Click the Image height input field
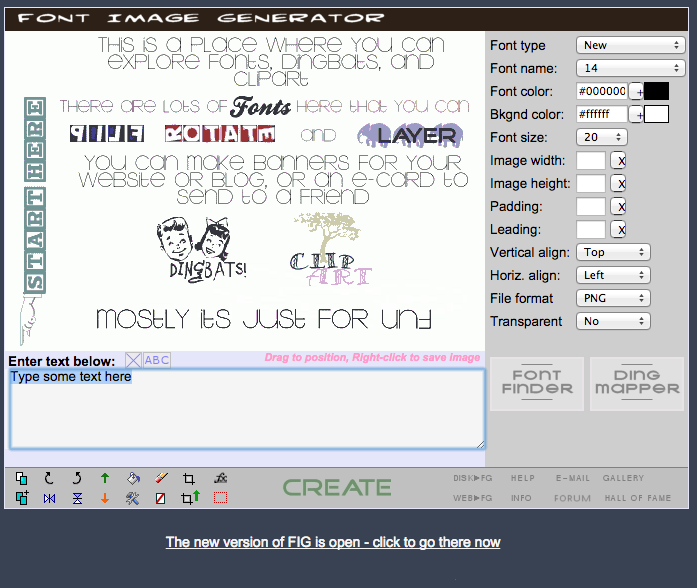This screenshot has width=697, height=588. tap(591, 184)
